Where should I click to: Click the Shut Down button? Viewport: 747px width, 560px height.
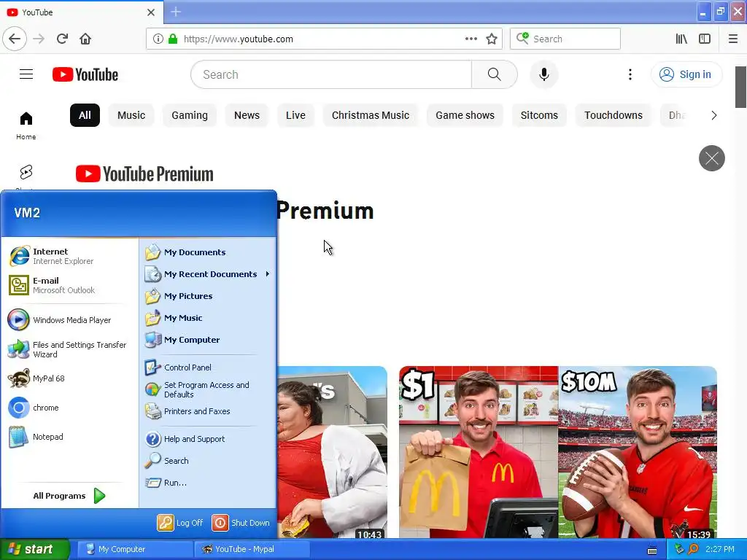(241, 523)
